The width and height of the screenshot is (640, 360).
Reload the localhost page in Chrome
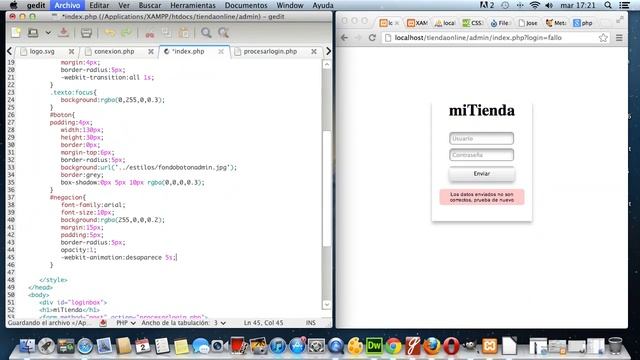[x=372, y=38]
